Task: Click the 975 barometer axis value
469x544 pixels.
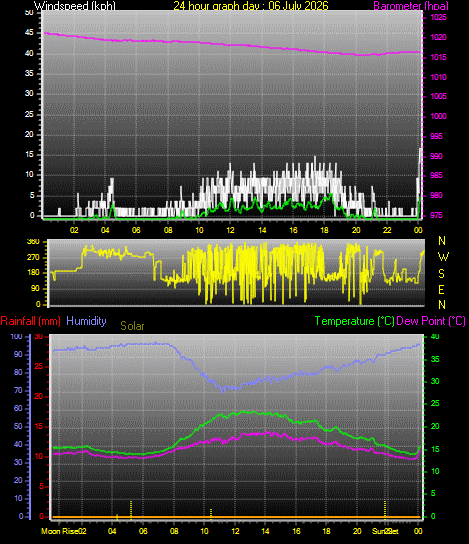Action: [436, 215]
